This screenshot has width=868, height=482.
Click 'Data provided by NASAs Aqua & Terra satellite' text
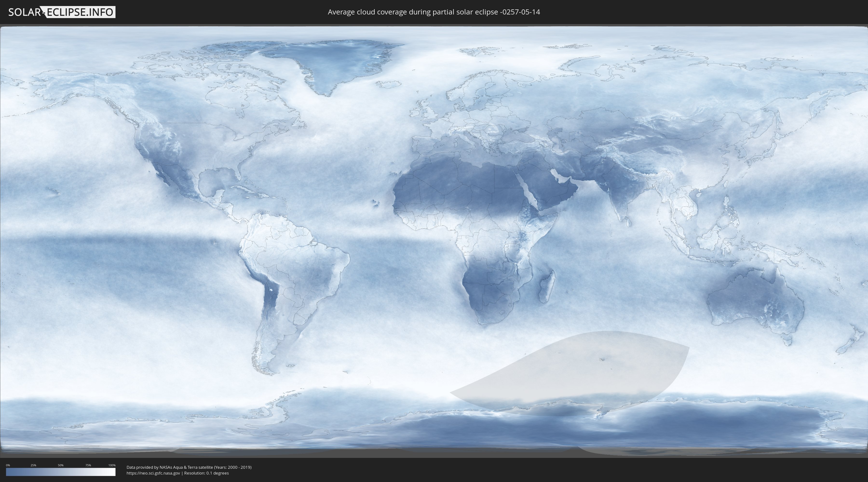pos(170,467)
